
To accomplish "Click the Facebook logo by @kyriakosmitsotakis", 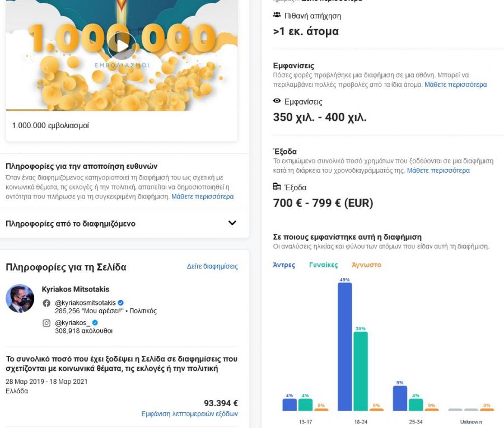I will pos(46,303).
